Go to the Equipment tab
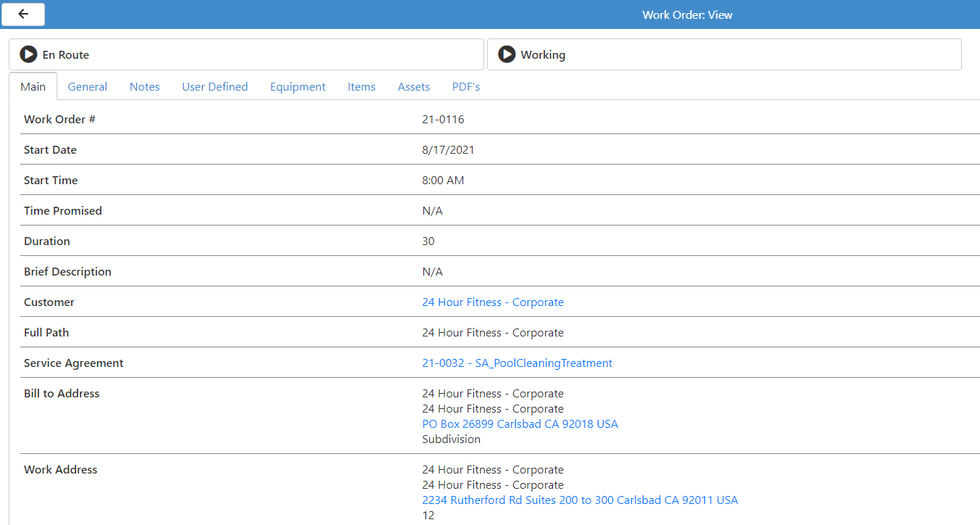Screen dimensions: 980x525 coord(298,87)
